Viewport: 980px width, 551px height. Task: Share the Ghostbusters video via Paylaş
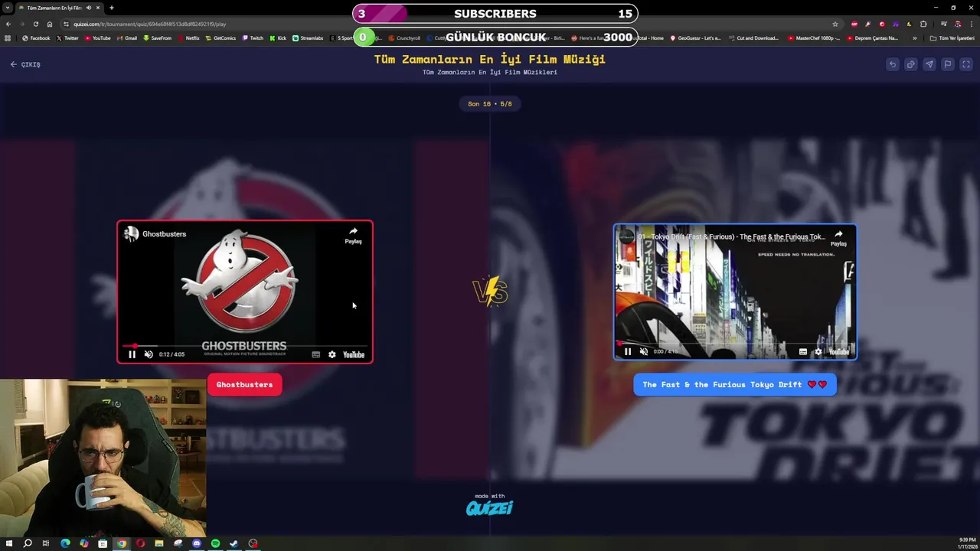pos(353,235)
